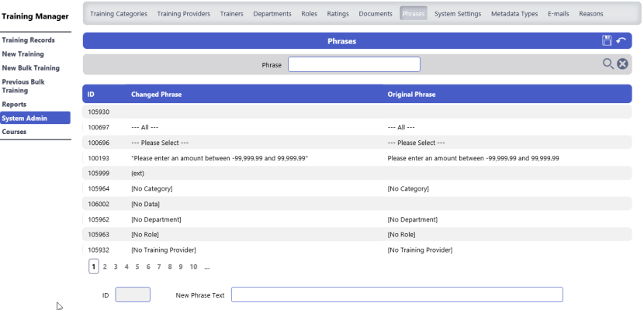Show more pages via the ellipsis link
The height and width of the screenshot is (310, 644).
[207, 267]
